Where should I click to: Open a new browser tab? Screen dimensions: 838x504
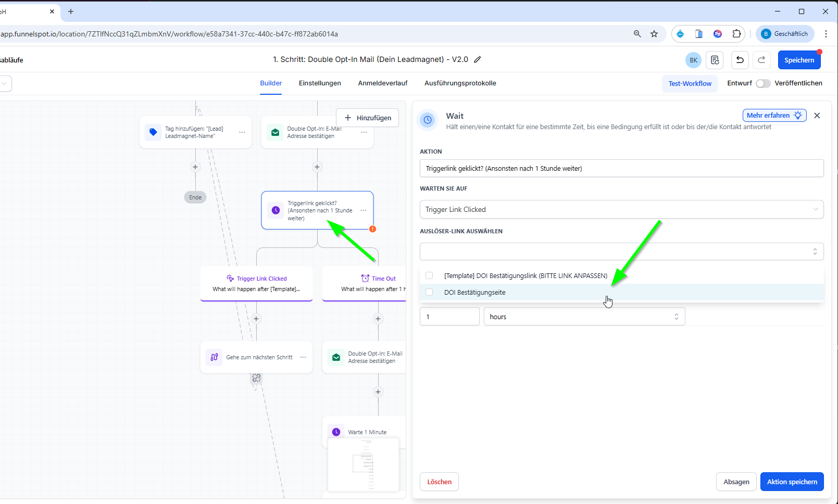(x=71, y=11)
